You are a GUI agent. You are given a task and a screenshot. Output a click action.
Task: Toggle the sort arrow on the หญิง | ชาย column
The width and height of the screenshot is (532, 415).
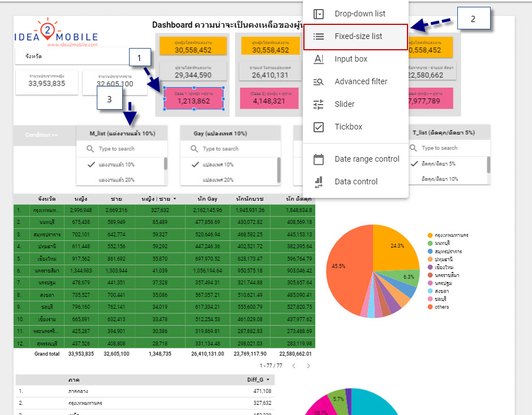pos(175,198)
